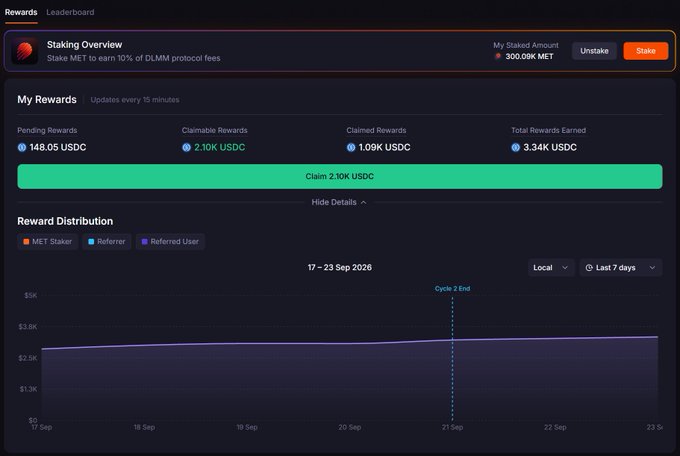Viewport: 680px width, 456px height.
Task: Switch to the Rewards tab
Action: coord(21,12)
